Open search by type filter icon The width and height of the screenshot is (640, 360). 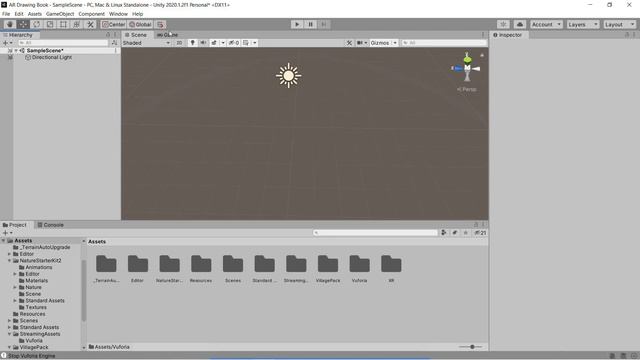444,233
